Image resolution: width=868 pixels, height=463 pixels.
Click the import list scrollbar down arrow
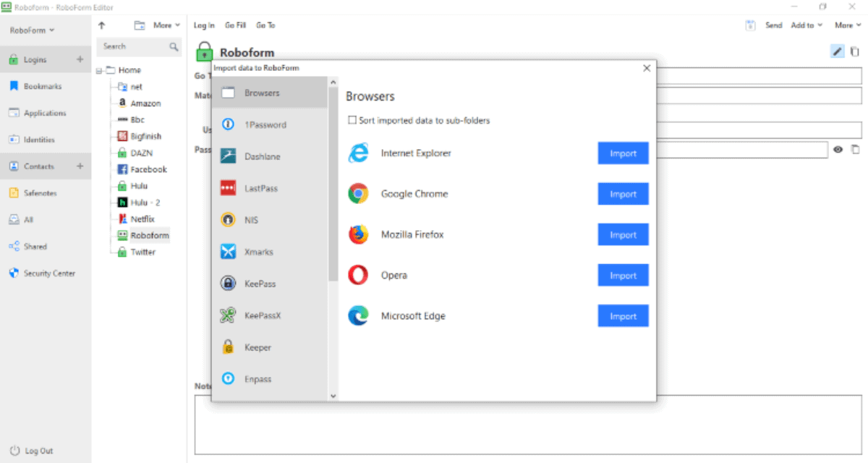(x=333, y=396)
